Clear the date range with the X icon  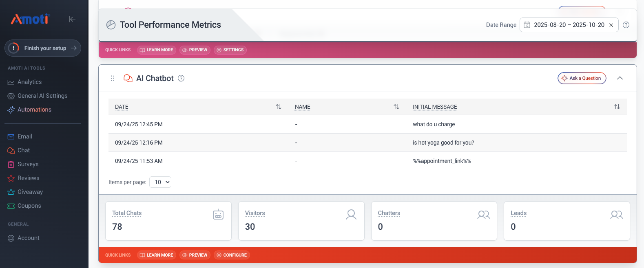(x=611, y=25)
